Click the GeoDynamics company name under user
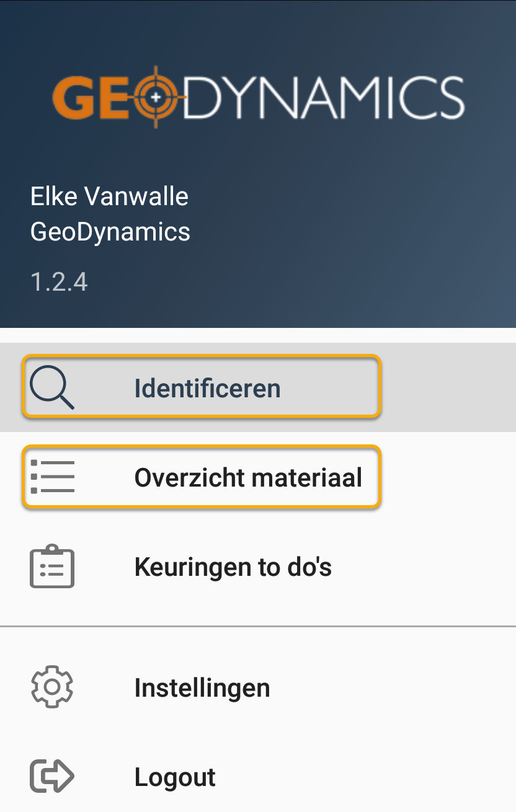This screenshot has height=812, width=516. [110, 232]
